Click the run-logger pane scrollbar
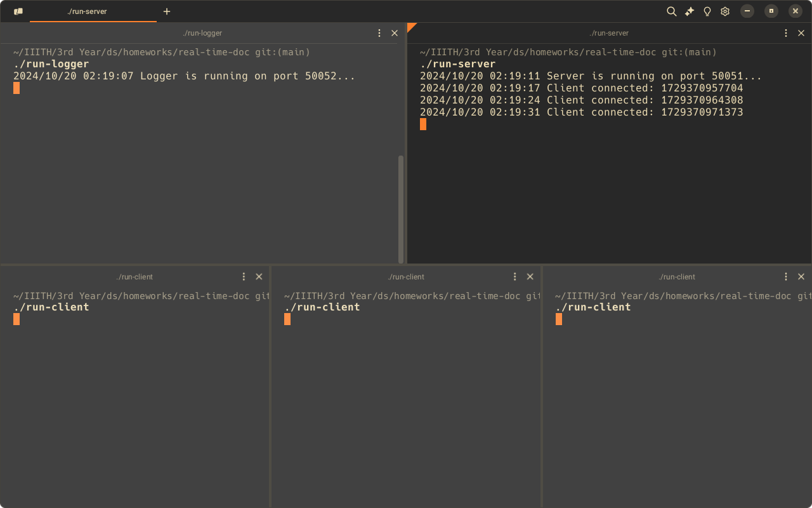812x508 pixels. 401,208
